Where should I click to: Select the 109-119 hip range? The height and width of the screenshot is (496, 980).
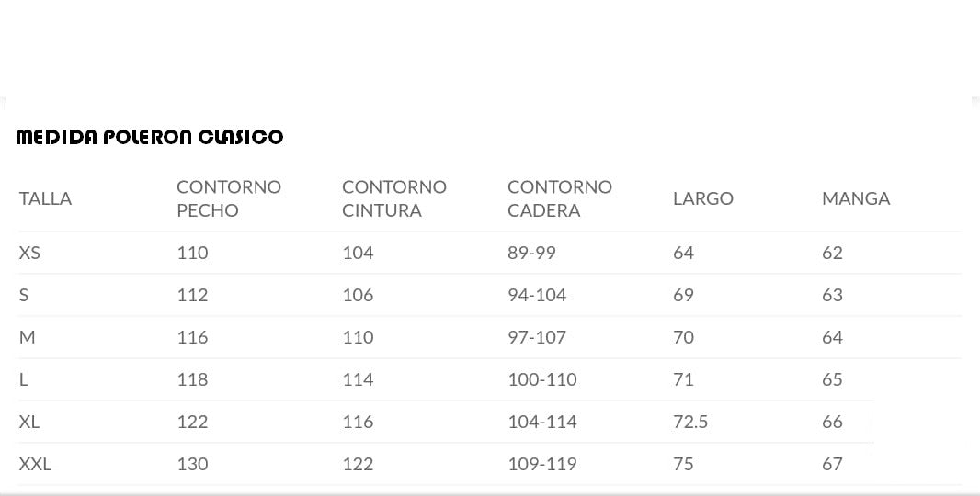click(x=542, y=464)
